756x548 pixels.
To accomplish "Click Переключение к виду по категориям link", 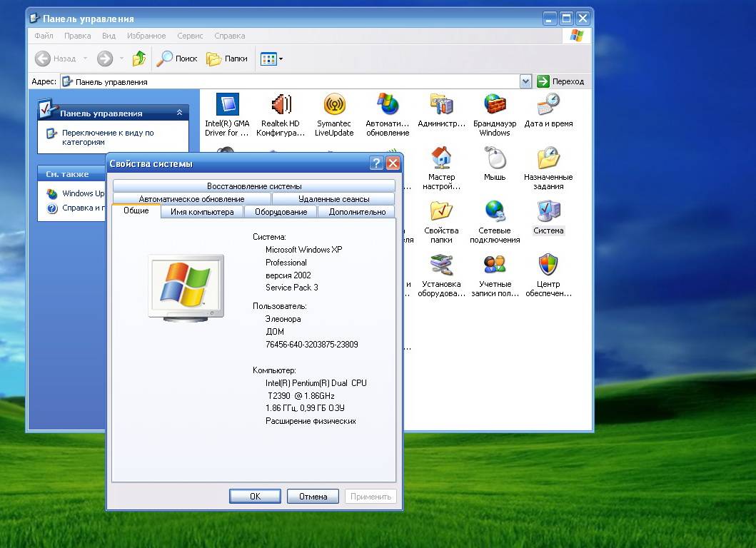I will tap(108, 137).
